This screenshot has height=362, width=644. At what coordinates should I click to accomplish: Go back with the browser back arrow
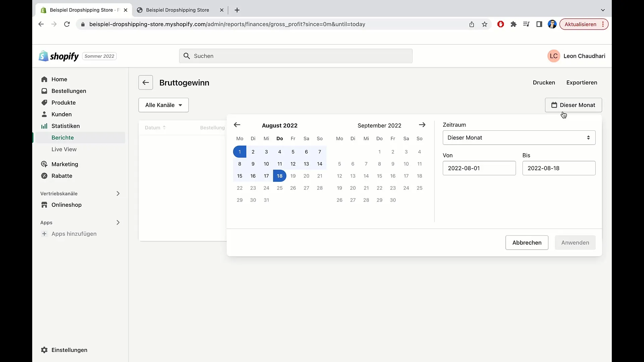click(x=41, y=24)
